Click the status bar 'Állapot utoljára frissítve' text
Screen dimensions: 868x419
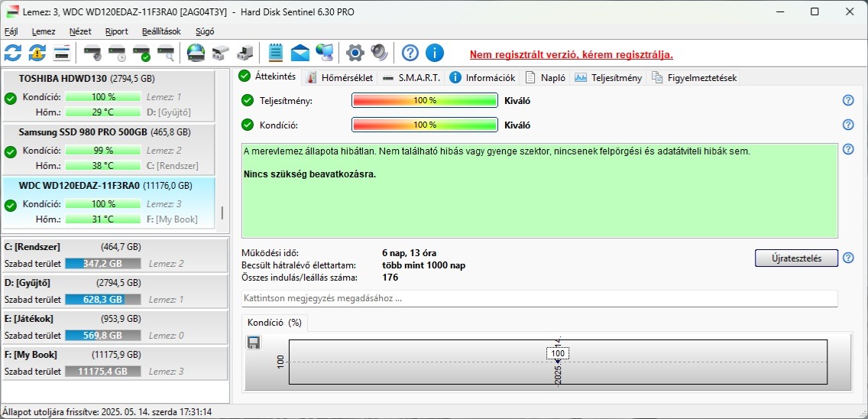click(x=107, y=412)
